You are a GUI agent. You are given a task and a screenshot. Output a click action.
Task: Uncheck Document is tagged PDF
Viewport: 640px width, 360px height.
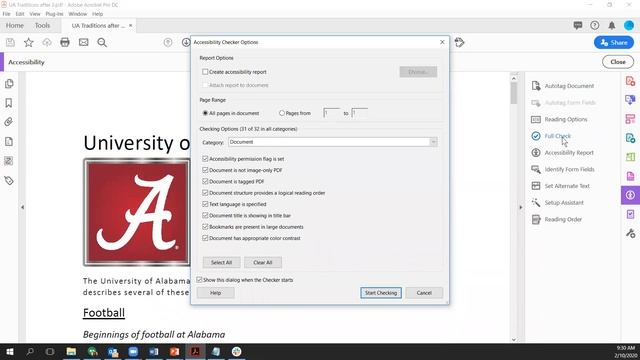205,181
